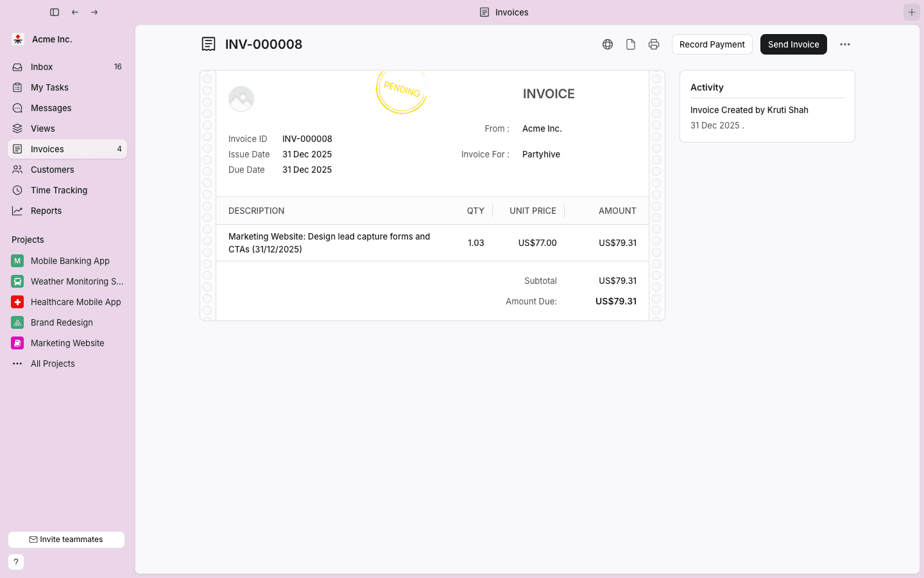The height and width of the screenshot is (578, 924).
Task: Go forward with the right arrow
Action: coord(94,12)
